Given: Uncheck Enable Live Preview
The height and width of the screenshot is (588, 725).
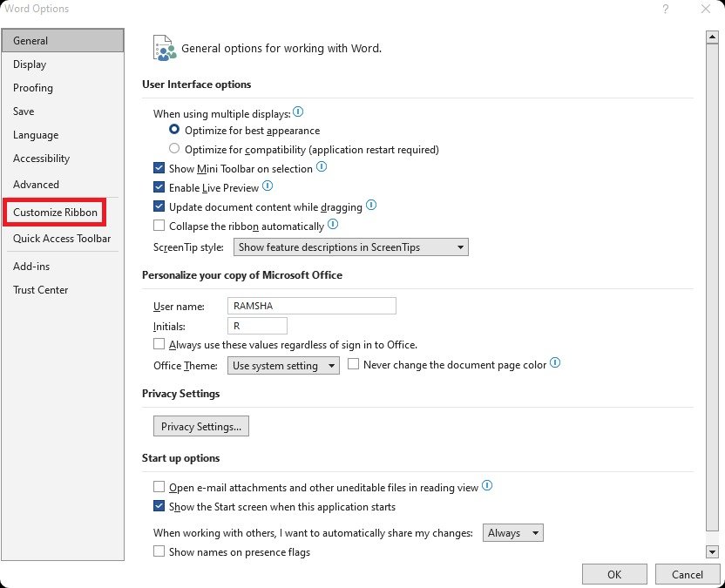Looking at the screenshot, I should pyautogui.click(x=159, y=186).
